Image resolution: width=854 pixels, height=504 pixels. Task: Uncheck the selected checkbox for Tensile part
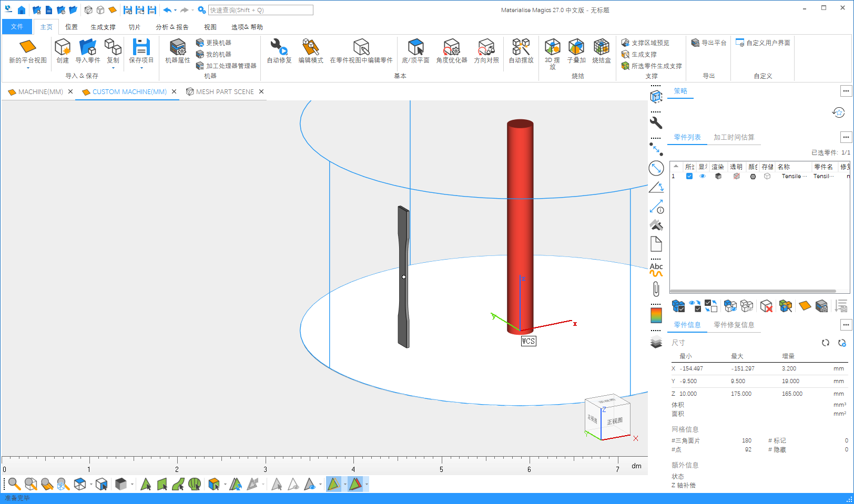coord(689,177)
